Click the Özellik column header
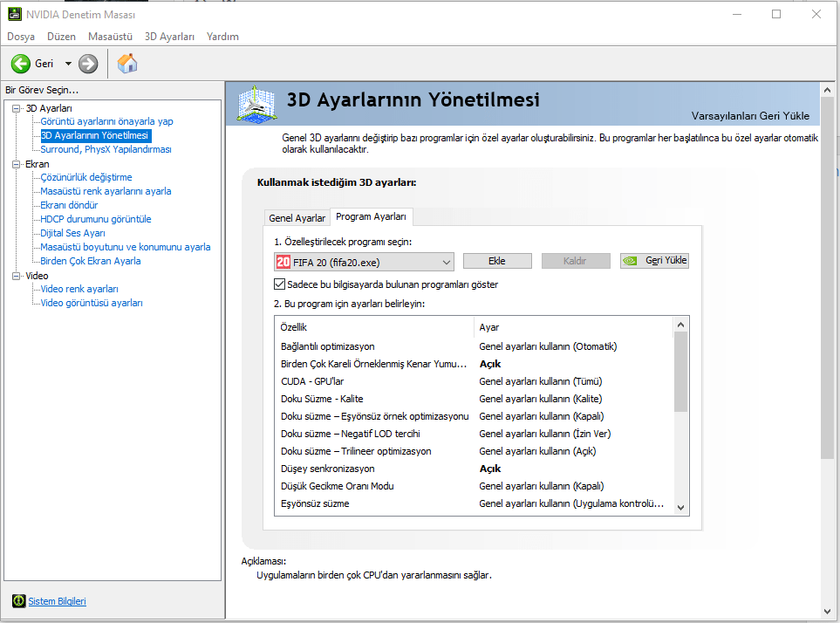The width and height of the screenshot is (840, 623). [x=374, y=326]
